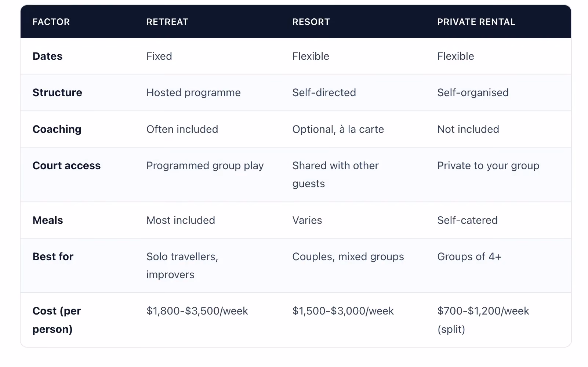Click the FACTOR column header
The width and height of the screenshot is (588, 367).
pos(51,22)
